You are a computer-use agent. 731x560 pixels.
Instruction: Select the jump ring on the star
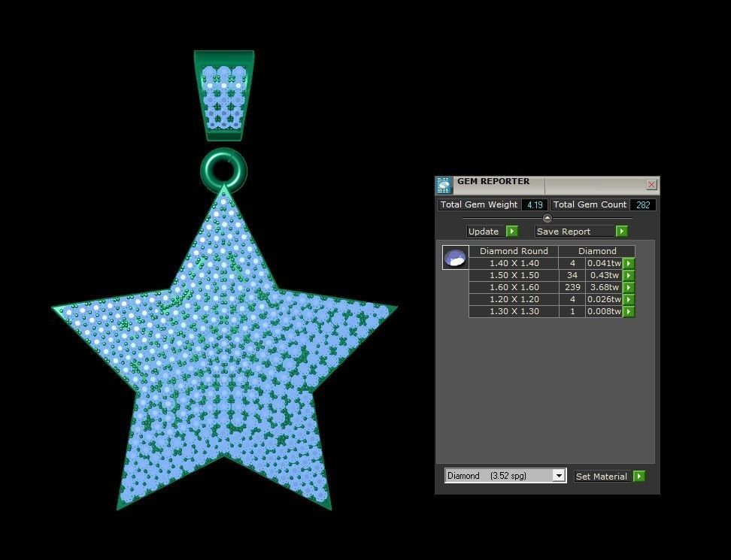224,170
